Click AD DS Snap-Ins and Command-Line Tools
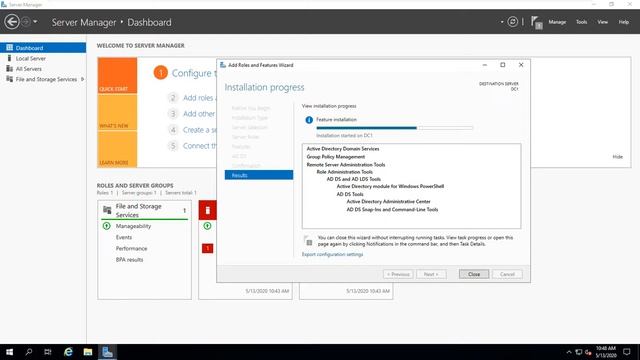This screenshot has width=640, height=360. tap(392, 209)
